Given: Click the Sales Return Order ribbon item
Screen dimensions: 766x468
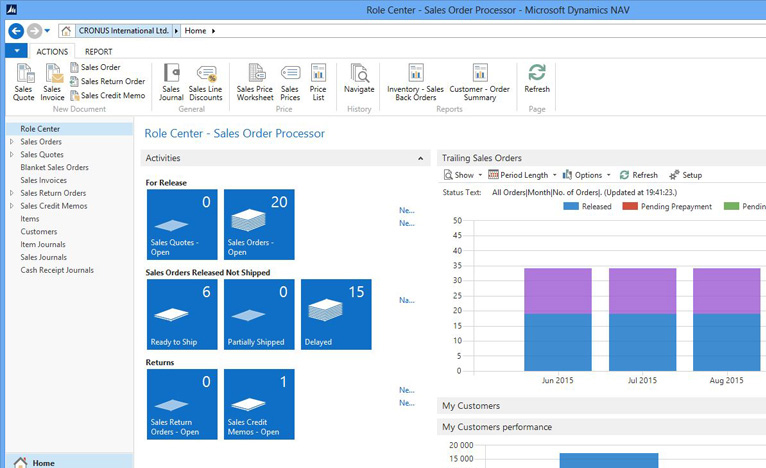Looking at the screenshot, I should pos(107,81).
